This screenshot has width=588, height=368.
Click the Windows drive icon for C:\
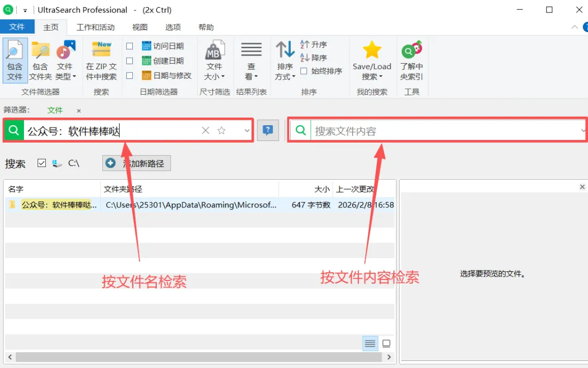click(x=57, y=163)
